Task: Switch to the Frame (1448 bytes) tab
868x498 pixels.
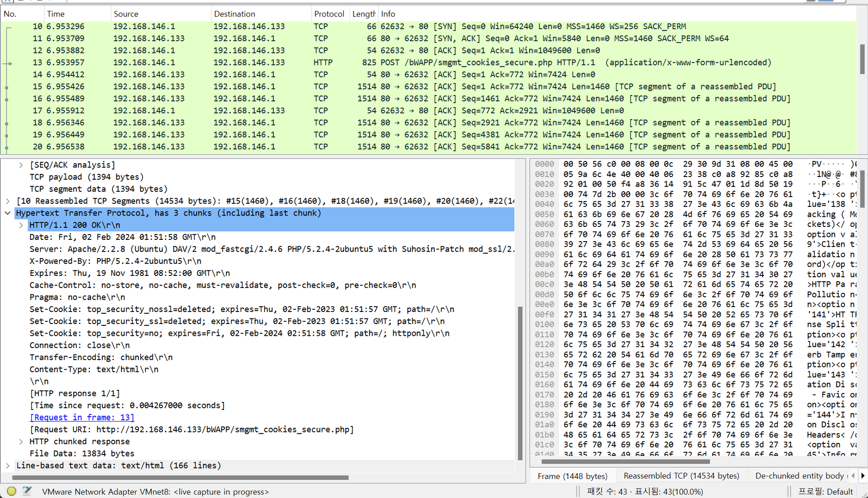Action: point(572,476)
